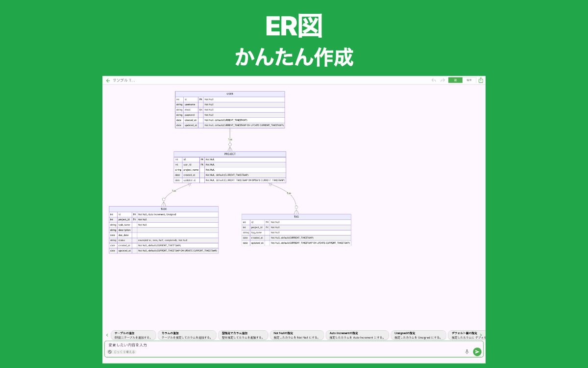
Task: Choose the Unsignedの指定 suggestion chip
Action: click(418, 335)
